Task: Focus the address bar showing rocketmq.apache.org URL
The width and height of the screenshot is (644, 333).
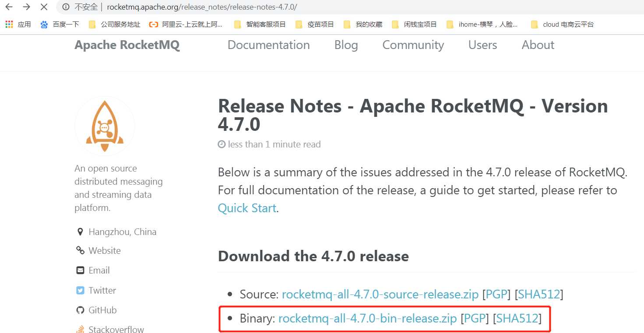Action: (350, 7)
